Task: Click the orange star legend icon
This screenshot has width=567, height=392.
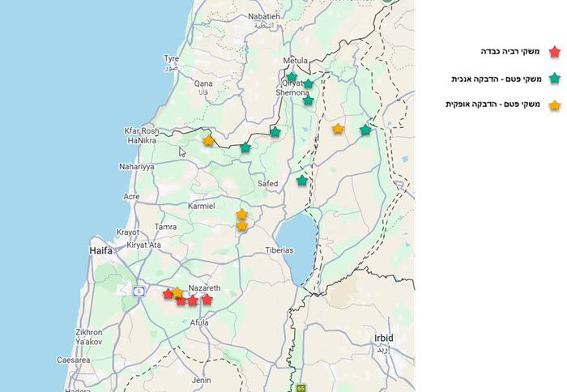Action: (555, 105)
